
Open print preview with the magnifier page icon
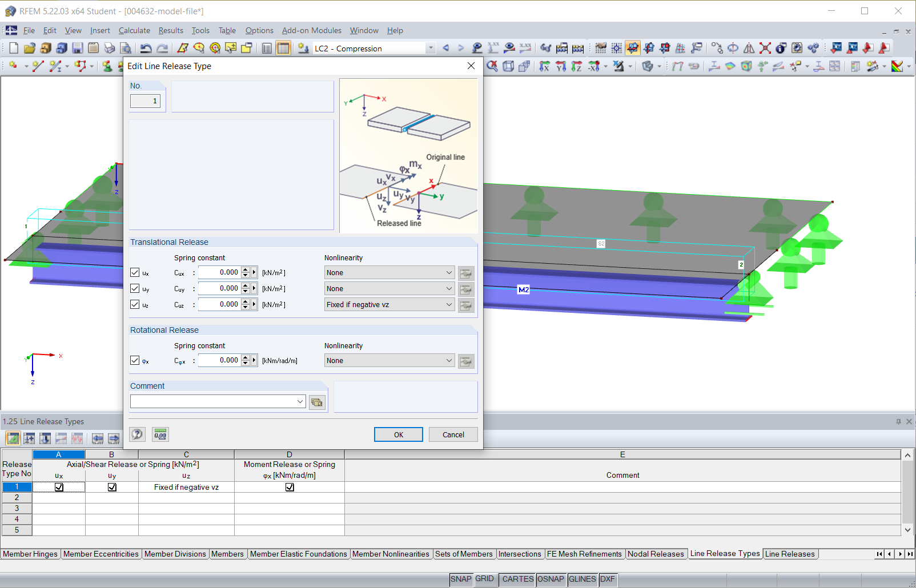coord(126,49)
